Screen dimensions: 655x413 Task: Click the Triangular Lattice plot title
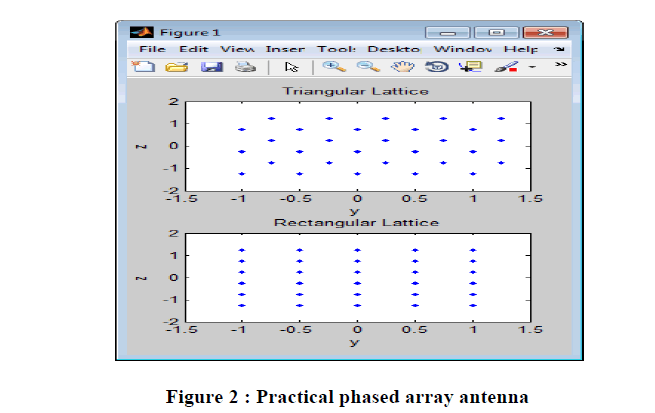pos(355,92)
